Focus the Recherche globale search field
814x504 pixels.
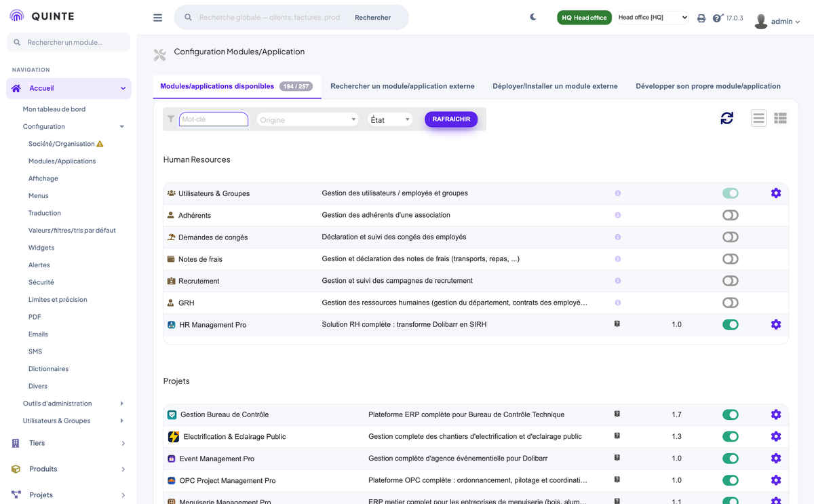click(x=269, y=18)
